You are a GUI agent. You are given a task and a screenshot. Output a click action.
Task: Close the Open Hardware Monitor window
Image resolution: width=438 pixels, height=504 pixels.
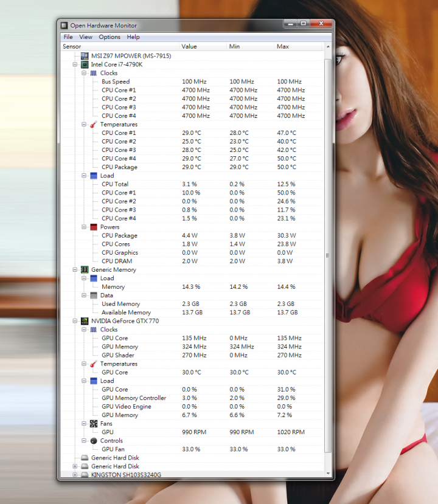321,24
